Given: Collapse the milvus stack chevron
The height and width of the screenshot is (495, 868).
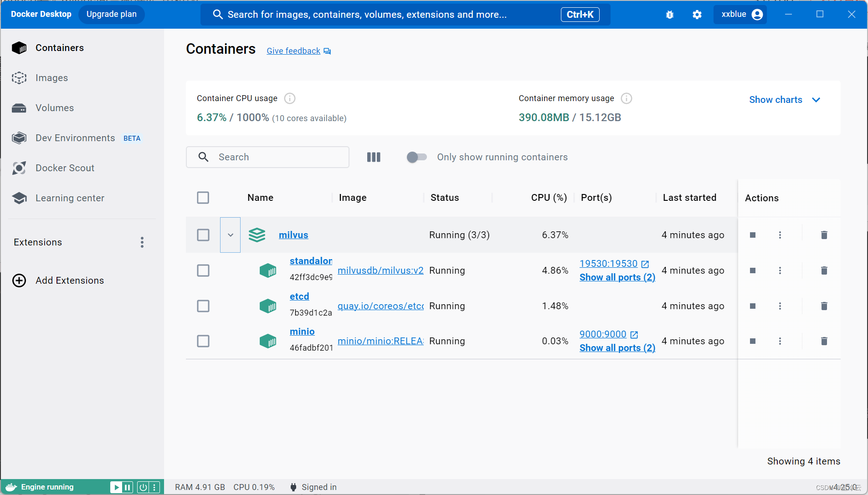Looking at the screenshot, I should [x=231, y=235].
